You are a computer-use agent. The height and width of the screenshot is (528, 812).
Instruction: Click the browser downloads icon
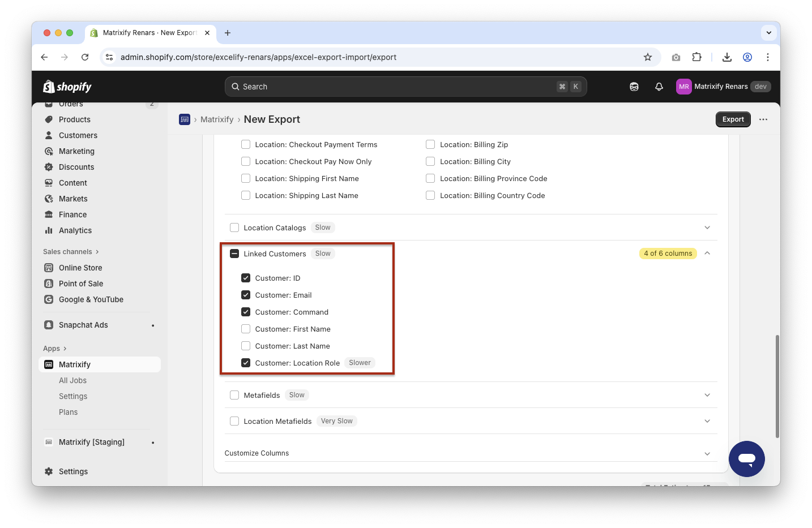[x=727, y=57]
